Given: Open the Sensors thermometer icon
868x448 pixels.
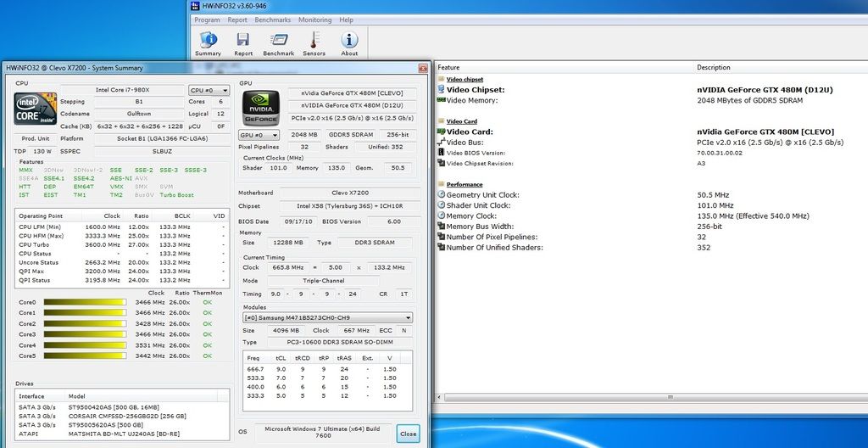Looking at the screenshot, I should (314, 40).
